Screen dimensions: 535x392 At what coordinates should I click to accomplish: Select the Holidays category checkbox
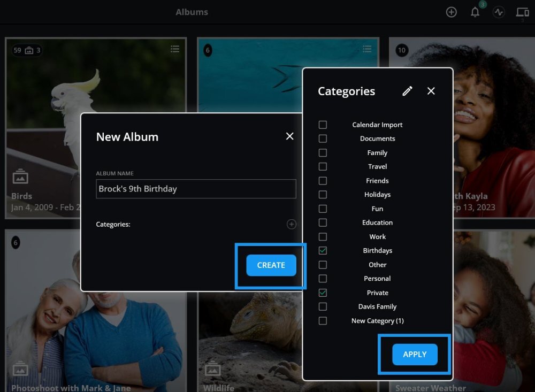(x=323, y=195)
